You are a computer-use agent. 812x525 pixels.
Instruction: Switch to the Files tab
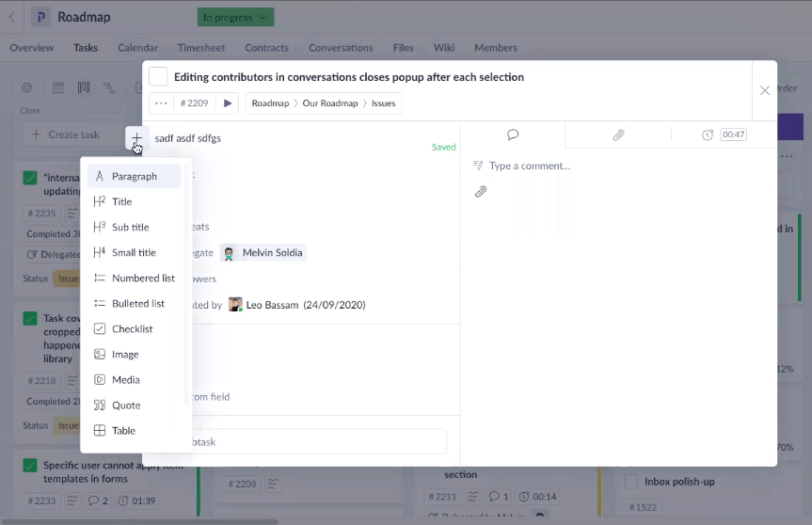click(x=403, y=48)
